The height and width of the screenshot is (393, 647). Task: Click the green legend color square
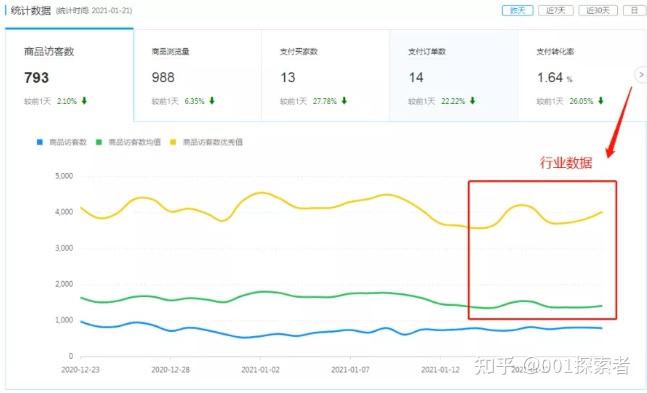pos(99,142)
